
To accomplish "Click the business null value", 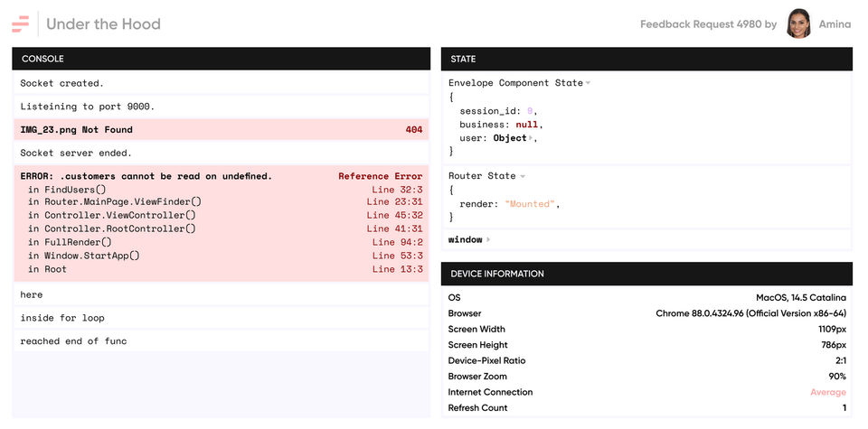I will tap(526, 125).
